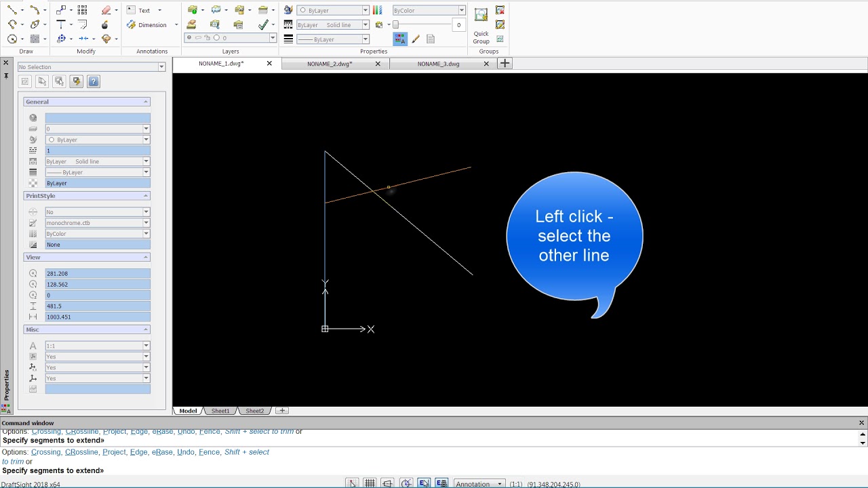Image resolution: width=868 pixels, height=488 pixels.
Task: Click the transparency slider handle
Action: pos(395,24)
